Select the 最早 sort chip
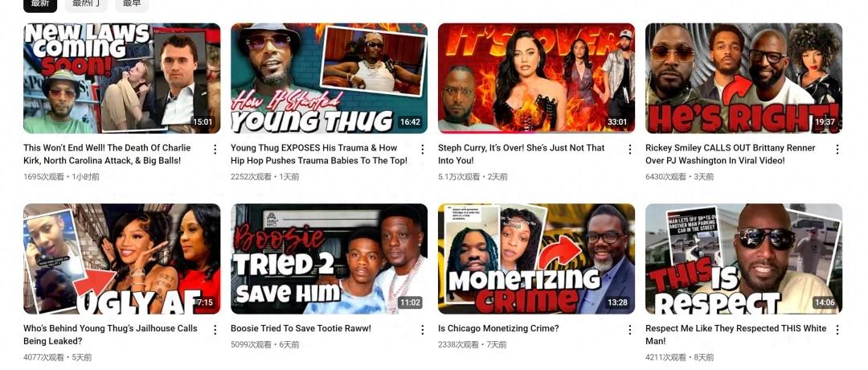This screenshot has width=868, height=370. (132, 4)
